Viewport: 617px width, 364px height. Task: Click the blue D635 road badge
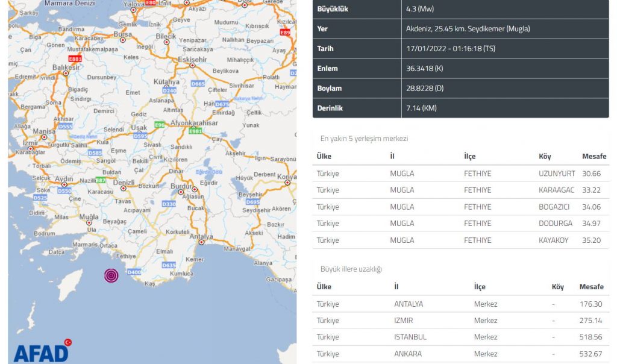click(169, 265)
